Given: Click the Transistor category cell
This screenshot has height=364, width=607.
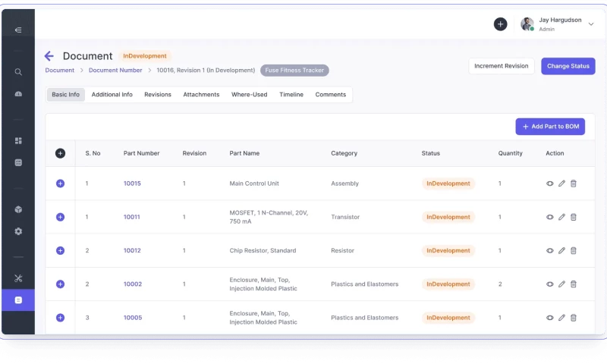Looking at the screenshot, I should [x=345, y=217].
